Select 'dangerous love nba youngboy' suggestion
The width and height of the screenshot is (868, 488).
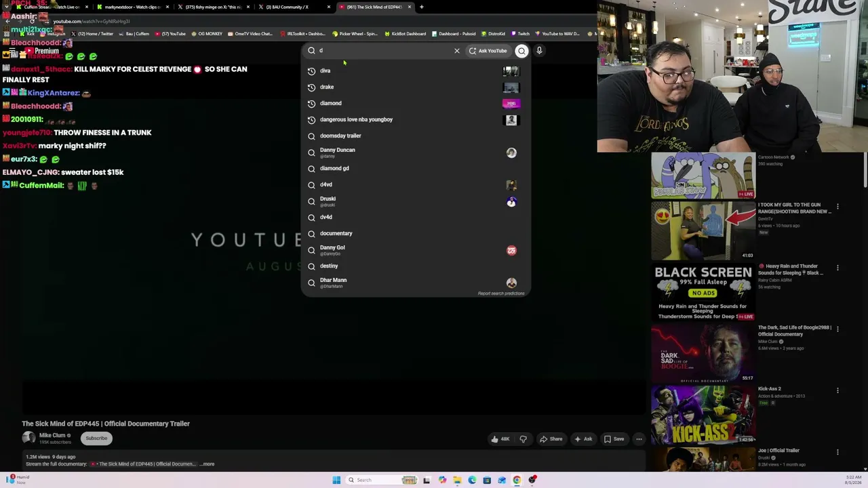415,119
